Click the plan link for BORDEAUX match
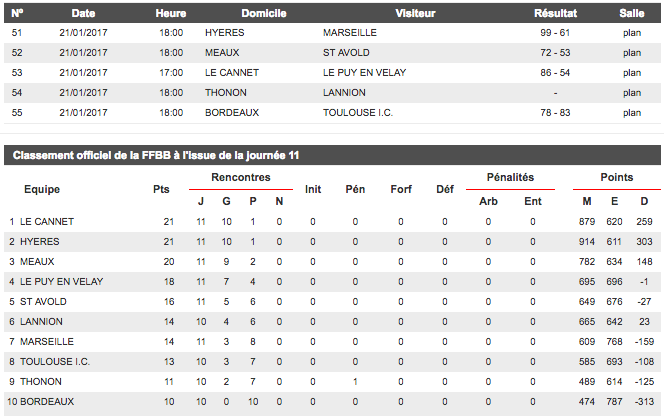This screenshot has height=416, width=664. click(631, 113)
